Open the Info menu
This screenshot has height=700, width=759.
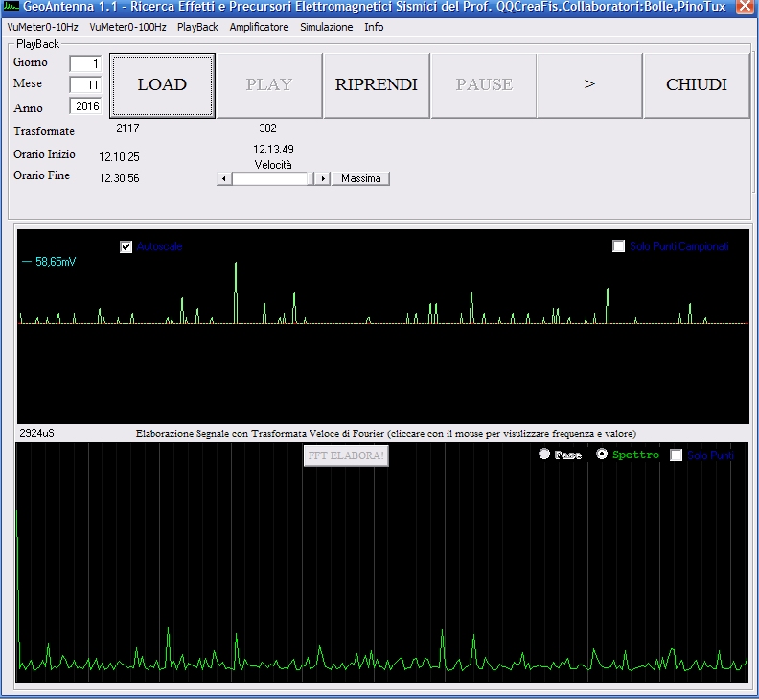(x=374, y=27)
